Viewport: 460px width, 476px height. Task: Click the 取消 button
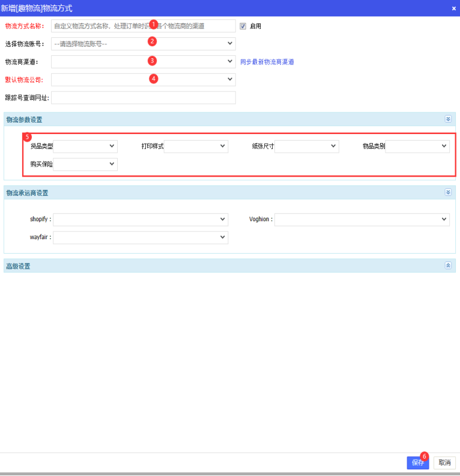[x=444, y=463]
